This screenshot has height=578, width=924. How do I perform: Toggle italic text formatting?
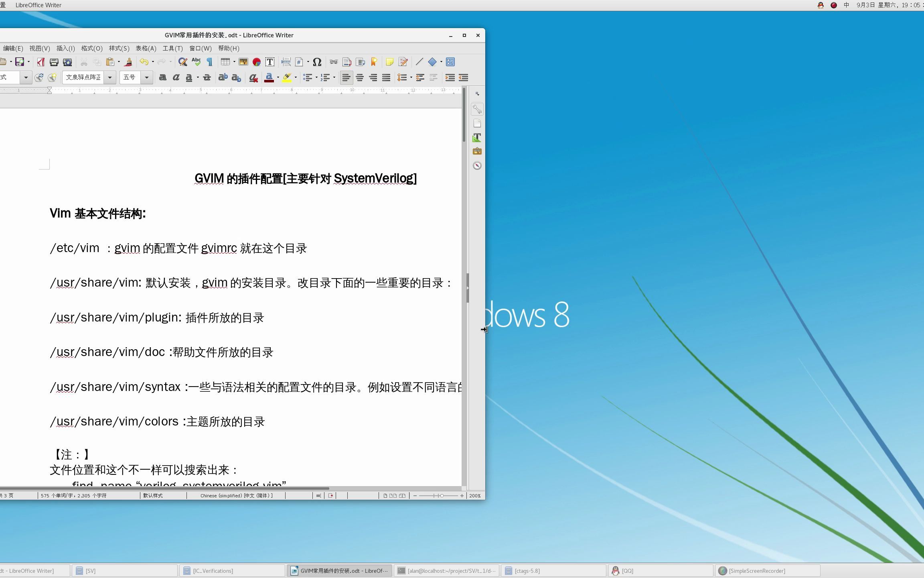(176, 77)
